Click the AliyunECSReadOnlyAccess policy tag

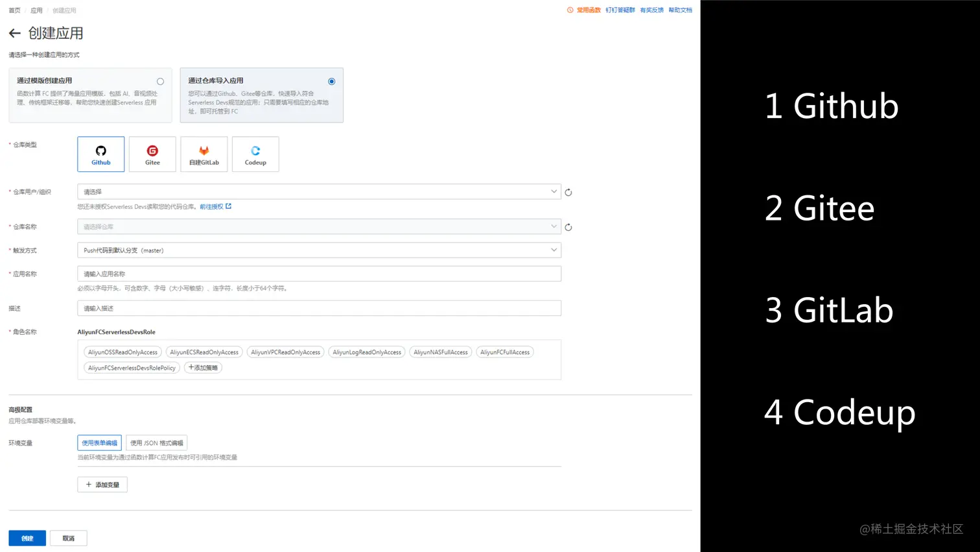204,352
